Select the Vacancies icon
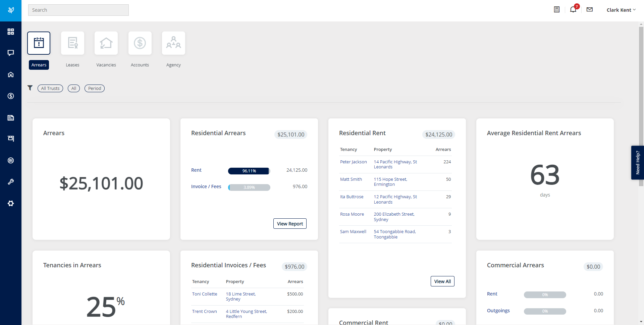This screenshot has width=644, height=325. point(106,43)
